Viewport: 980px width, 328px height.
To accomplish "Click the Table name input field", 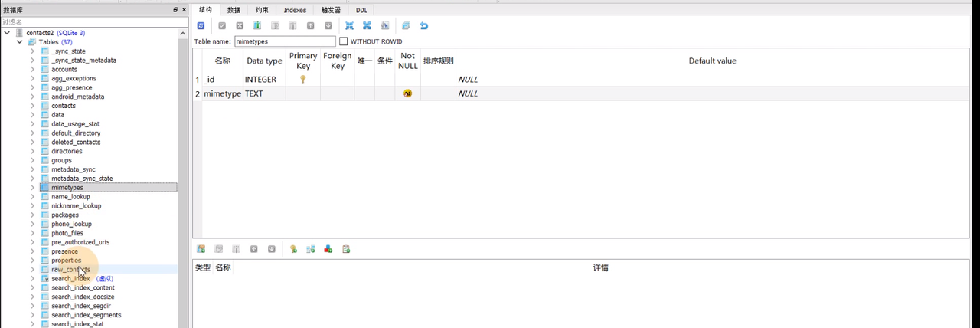I will [285, 41].
